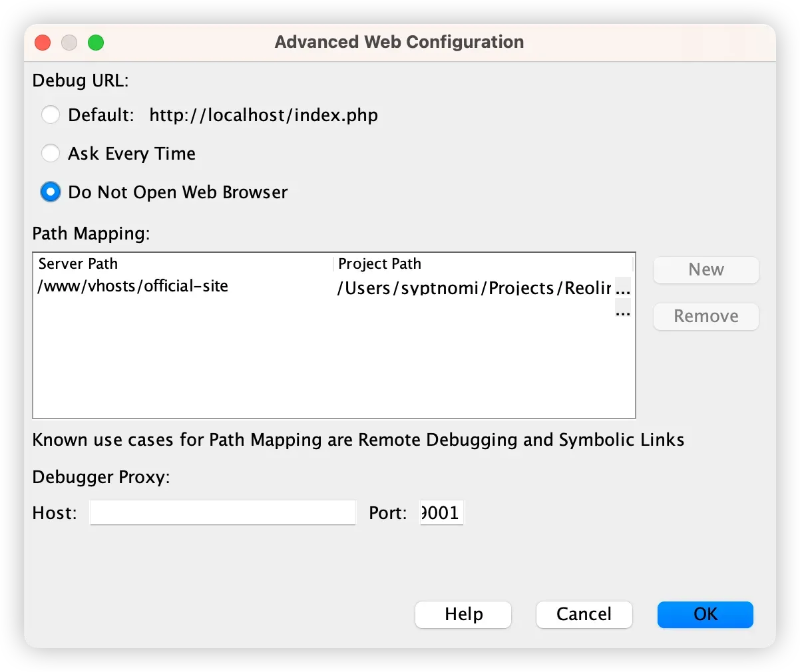Select the Default debug URL radio button

click(x=51, y=115)
